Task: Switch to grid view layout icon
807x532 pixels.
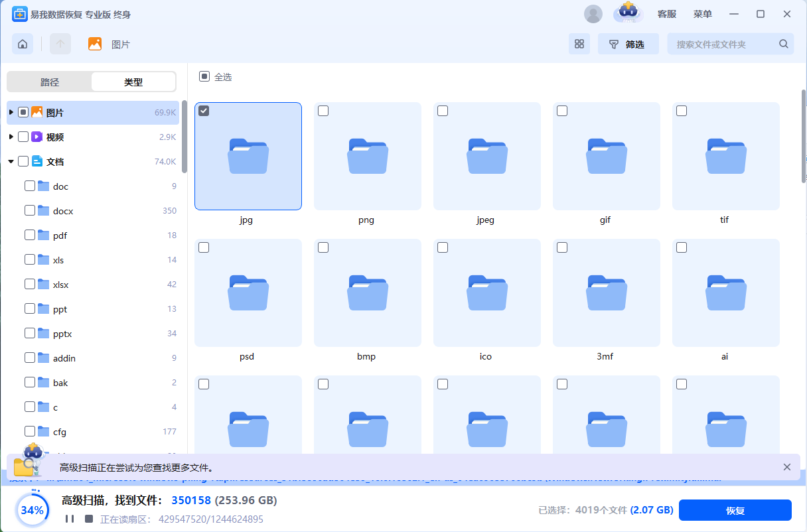Action: (579, 44)
